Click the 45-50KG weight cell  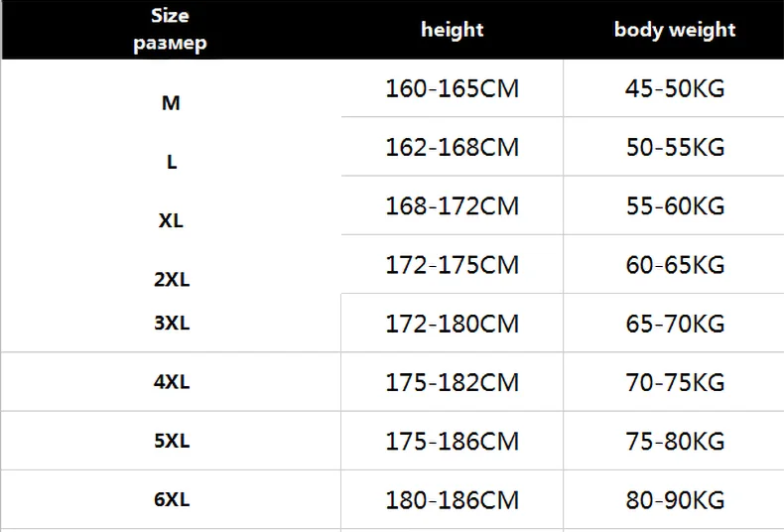pyautogui.click(x=675, y=89)
